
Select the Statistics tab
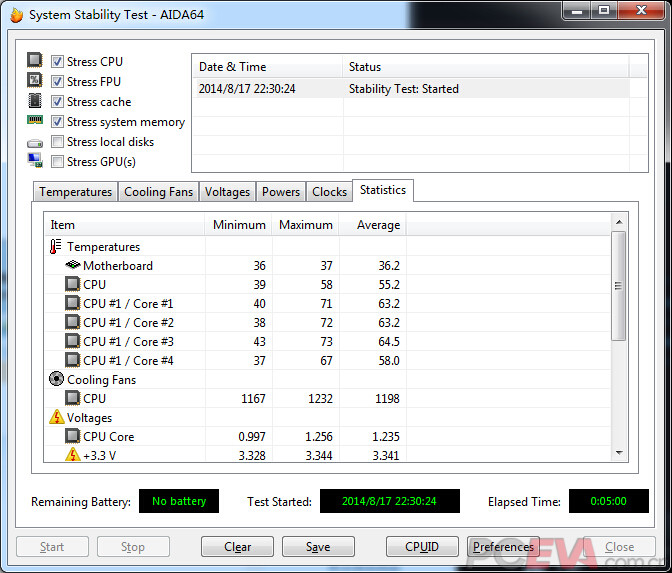click(x=383, y=190)
